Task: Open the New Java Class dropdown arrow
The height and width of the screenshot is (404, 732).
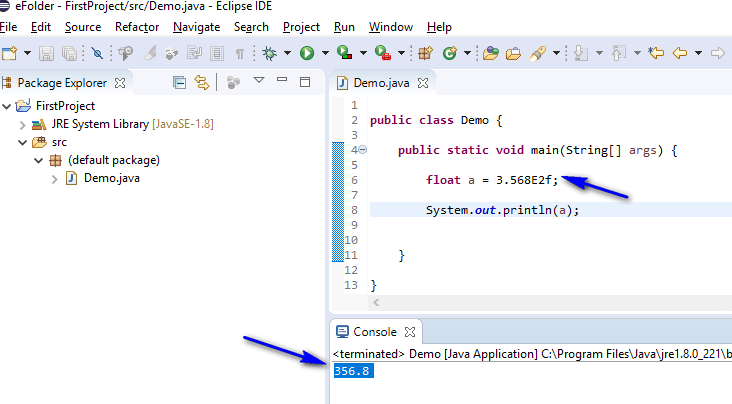Action: (x=467, y=53)
